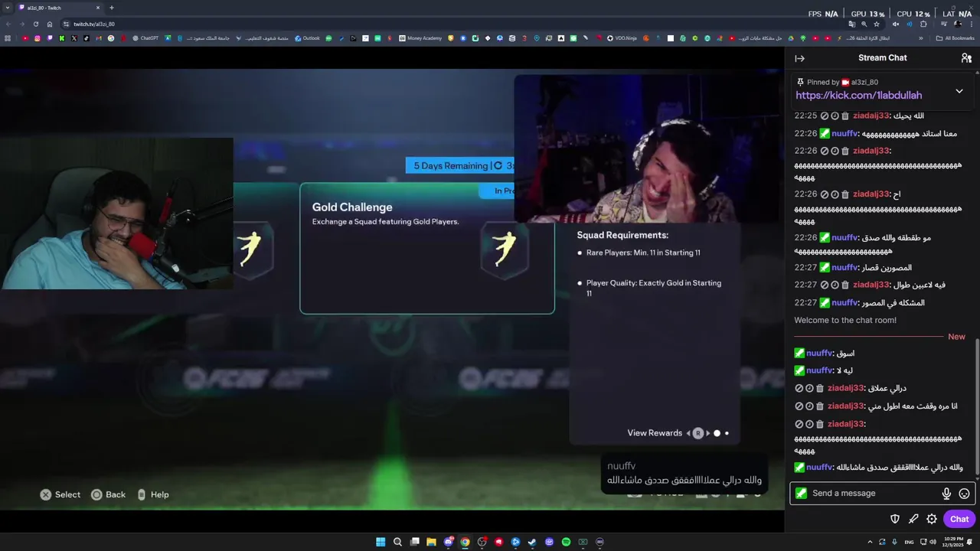Toggle the tab mute speaker icon
Viewport: 980px width, 551px height.
click(x=896, y=24)
